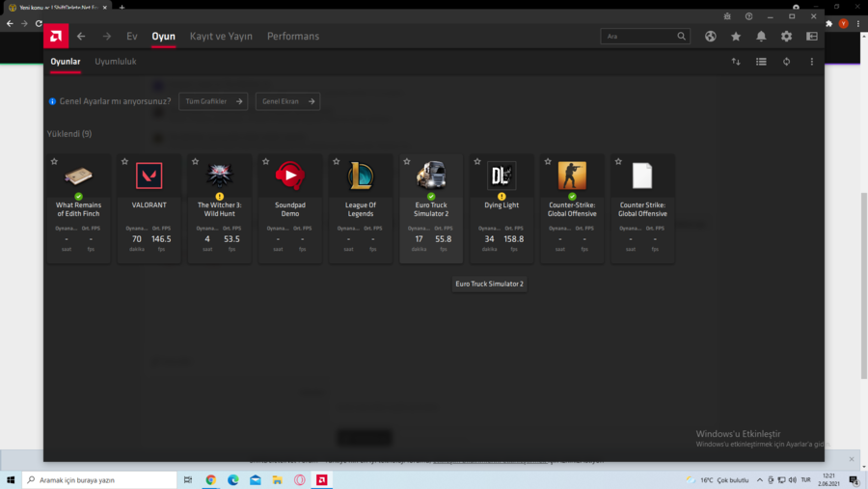Open What Remains of Edith Finch tile
The image size is (868, 489).
click(79, 208)
